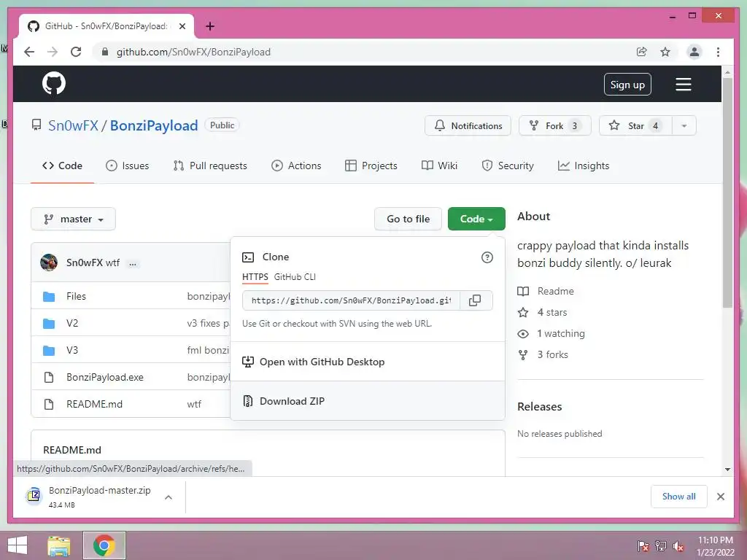
Task: Open BonziPayload repository name link
Action: tap(154, 125)
